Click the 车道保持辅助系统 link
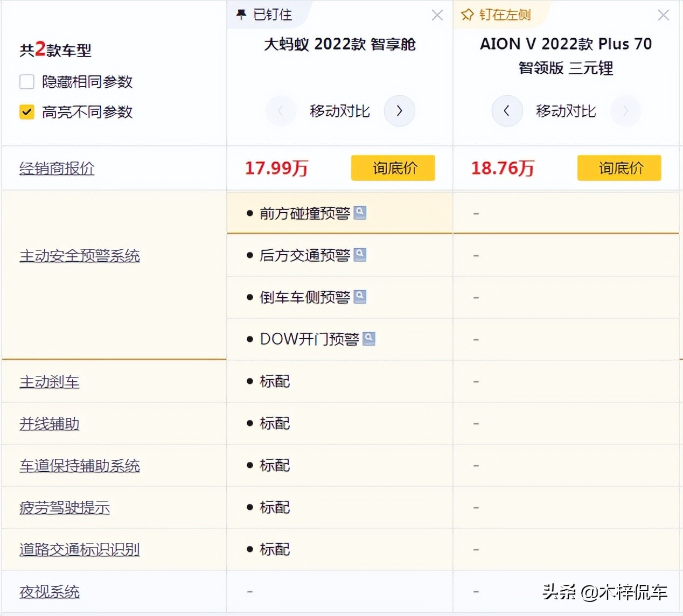 coord(80,466)
